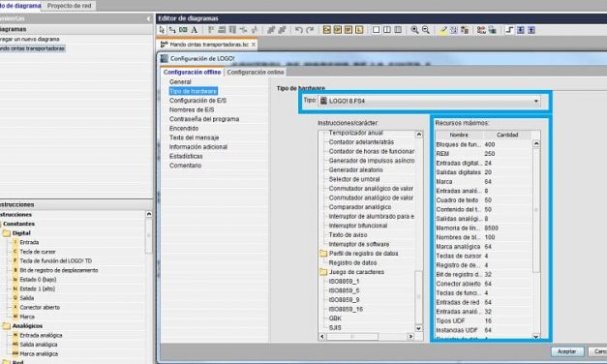Image resolution: width=607 pixels, height=364 pixels.
Task: Close the Mando cintas transportadoras tab
Action: click(254, 45)
